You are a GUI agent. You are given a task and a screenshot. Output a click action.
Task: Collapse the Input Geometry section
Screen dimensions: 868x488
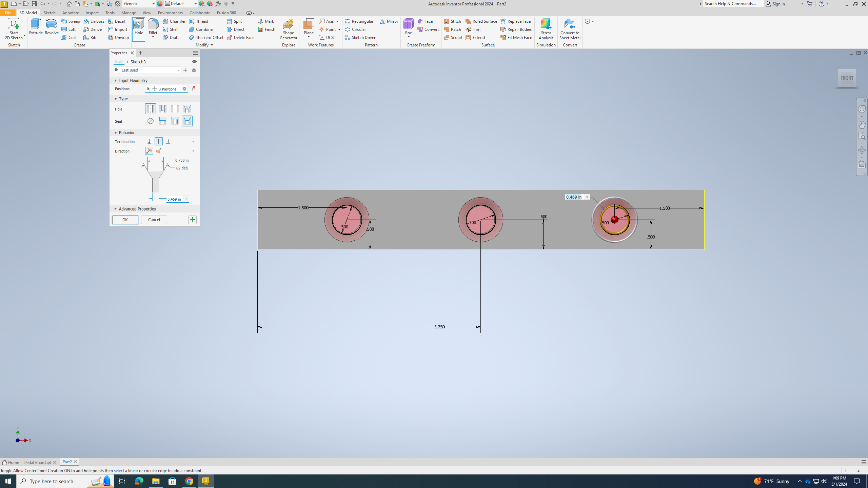point(115,81)
